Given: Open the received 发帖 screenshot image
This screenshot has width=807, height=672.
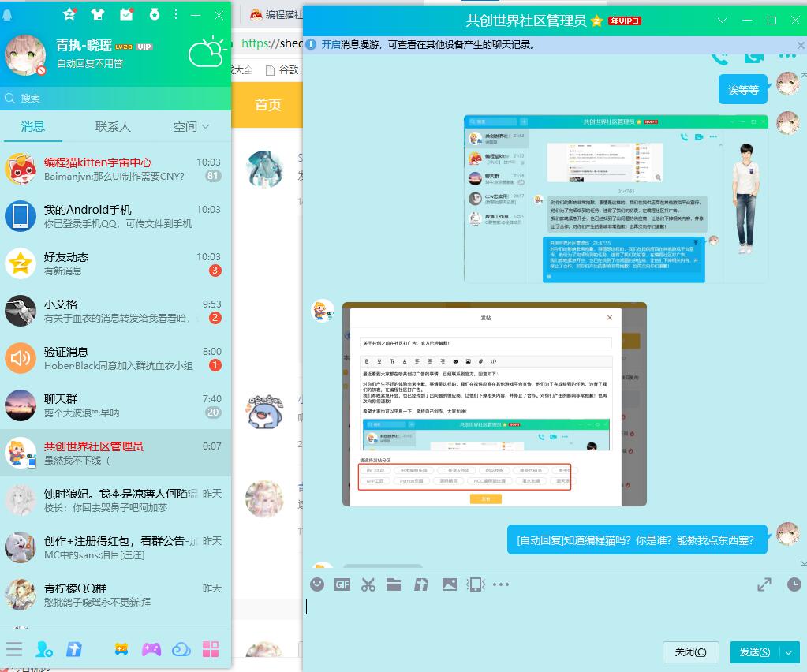Looking at the screenshot, I should pos(495,405).
